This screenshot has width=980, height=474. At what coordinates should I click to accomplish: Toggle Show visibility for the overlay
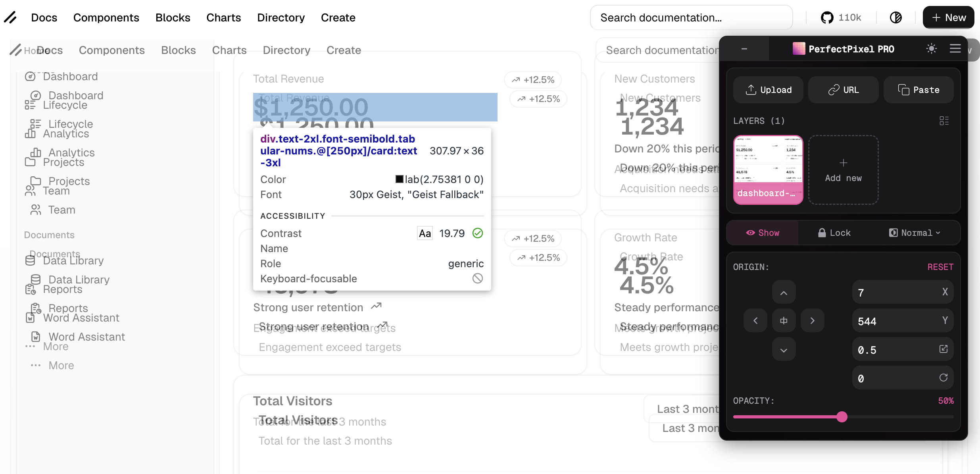pos(762,233)
